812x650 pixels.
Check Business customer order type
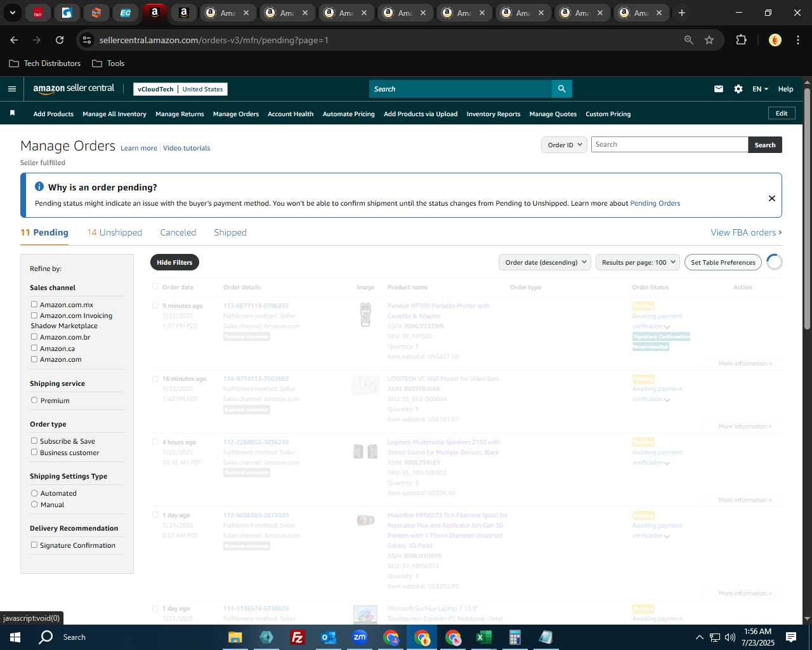[x=34, y=453]
